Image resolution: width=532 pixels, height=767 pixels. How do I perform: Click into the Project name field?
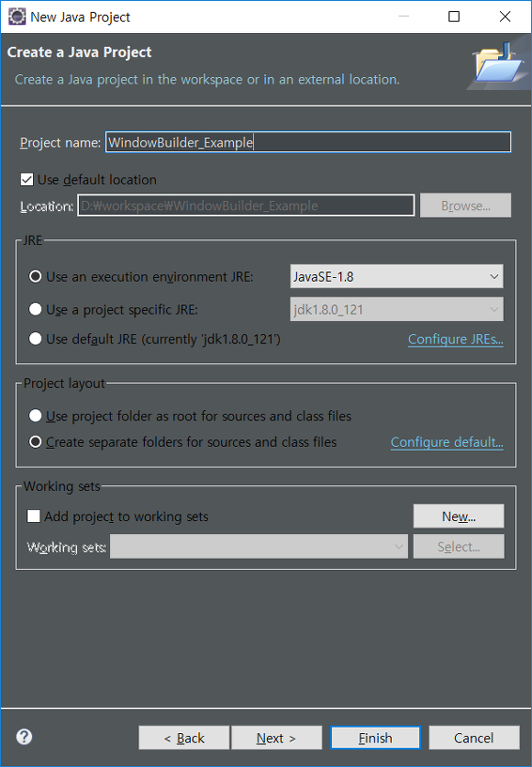click(308, 142)
